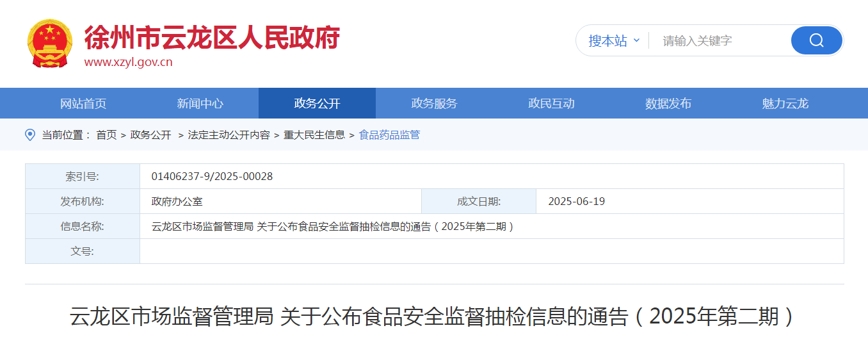Click the 信息名称 label cell

[83, 226]
